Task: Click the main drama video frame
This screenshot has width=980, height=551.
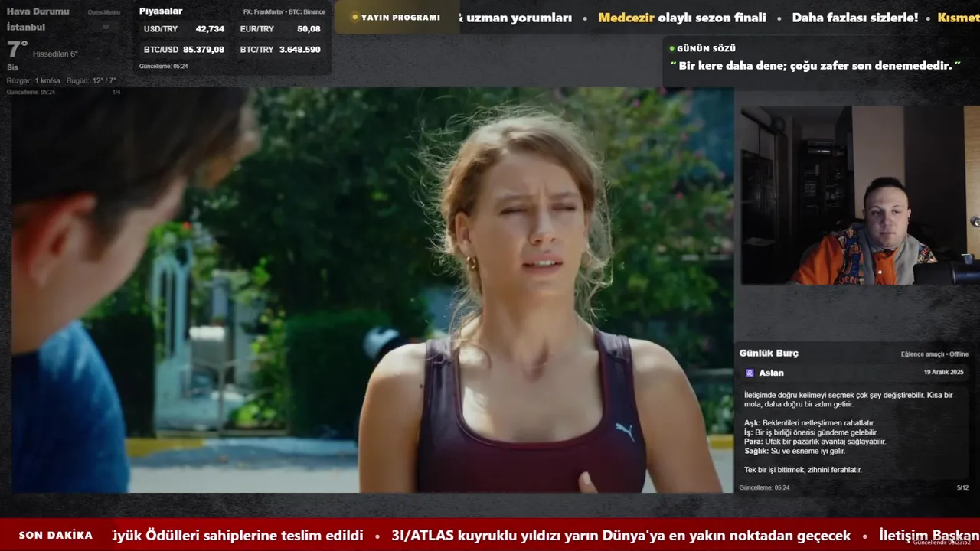Action: click(372, 290)
